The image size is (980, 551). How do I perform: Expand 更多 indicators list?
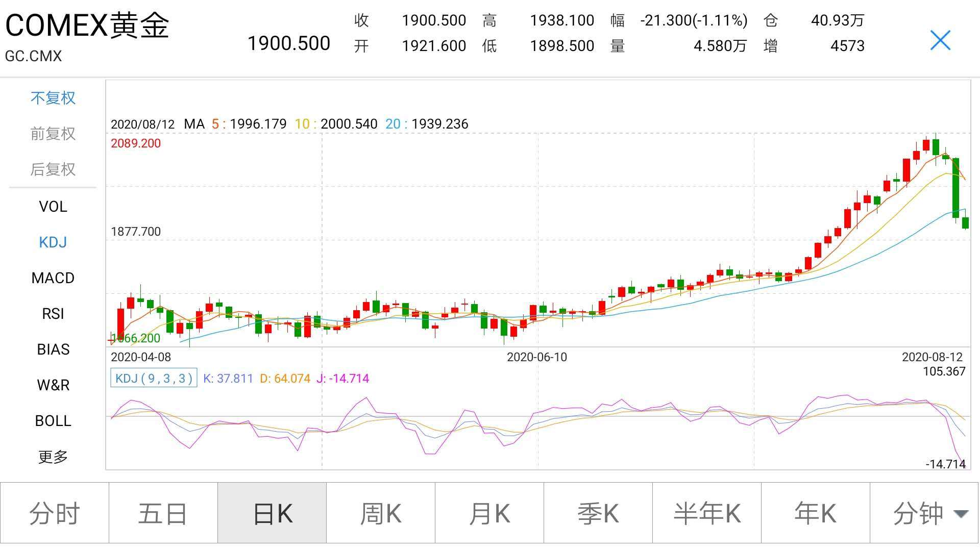pos(53,457)
